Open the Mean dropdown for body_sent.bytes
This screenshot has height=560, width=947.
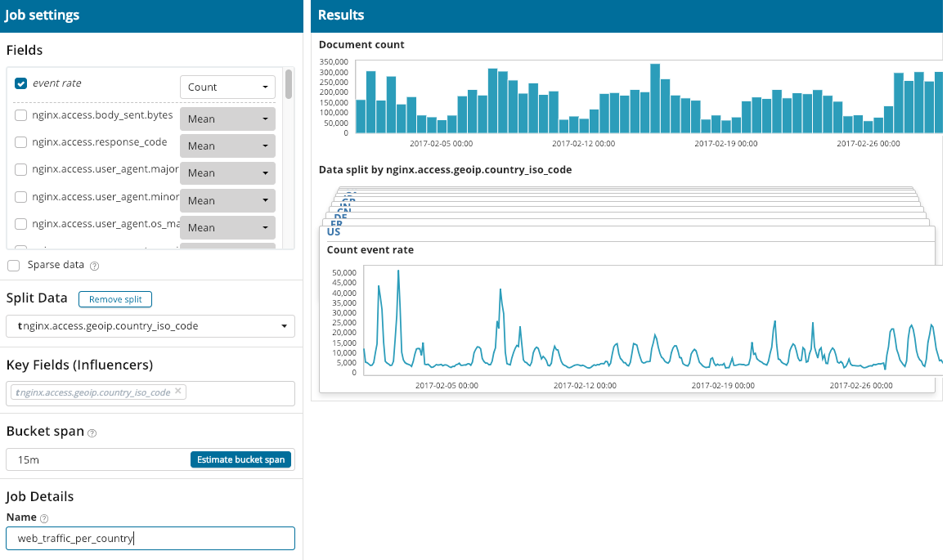coord(227,119)
